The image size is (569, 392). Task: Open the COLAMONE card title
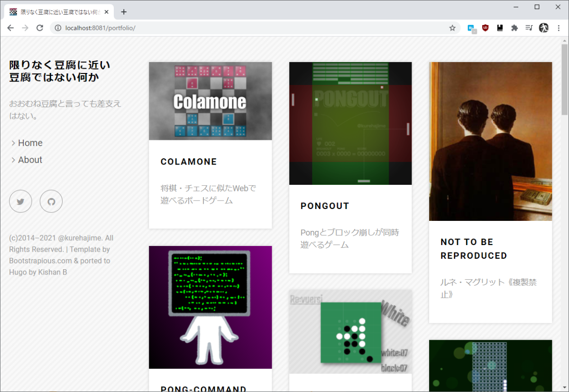pyautogui.click(x=189, y=162)
